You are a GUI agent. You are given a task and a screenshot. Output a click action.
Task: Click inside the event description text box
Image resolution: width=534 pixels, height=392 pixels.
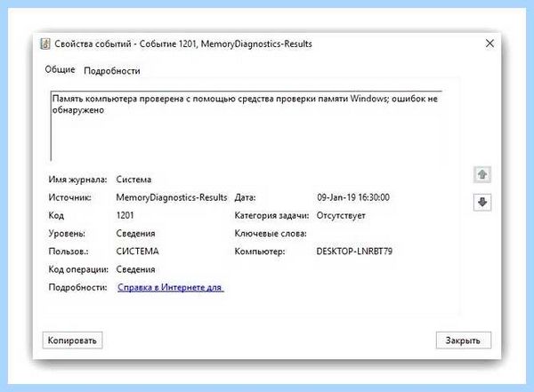[247, 126]
